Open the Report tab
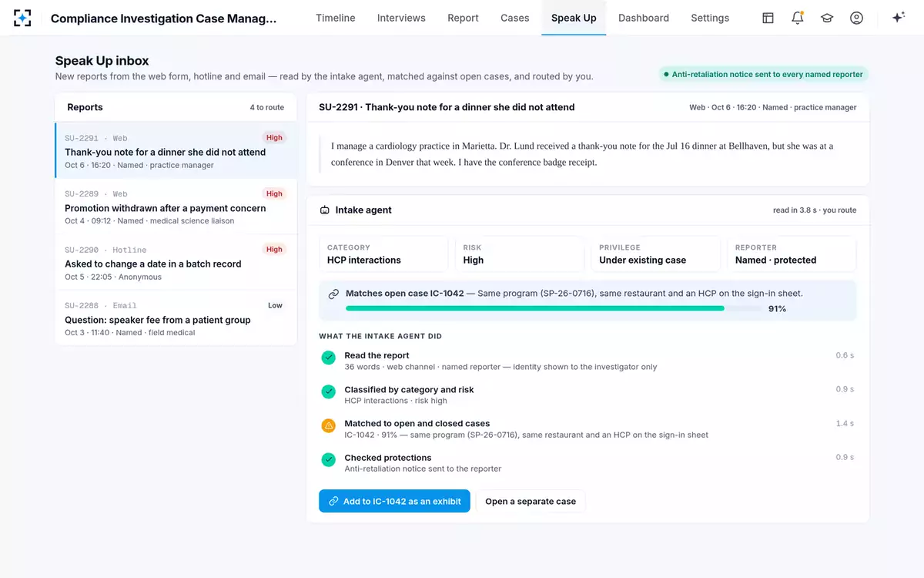924x578 pixels. click(463, 18)
